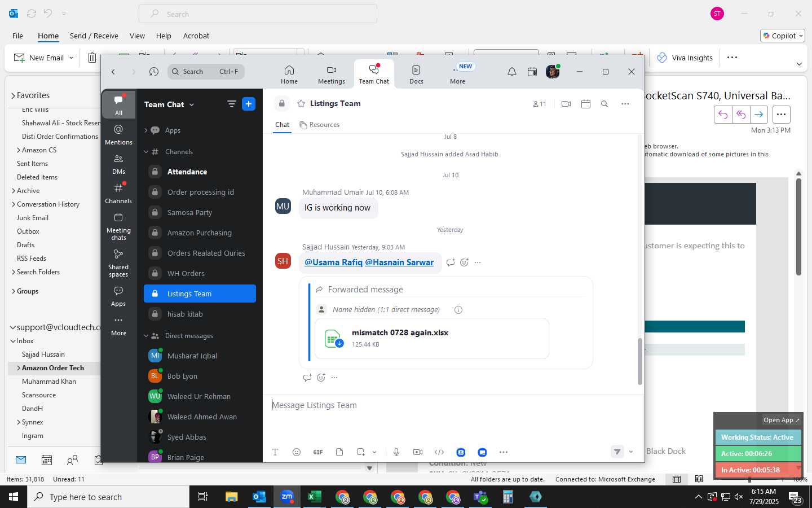Expand Outlook Favorites folder group
This screenshot has width=812, height=508.
13,95
